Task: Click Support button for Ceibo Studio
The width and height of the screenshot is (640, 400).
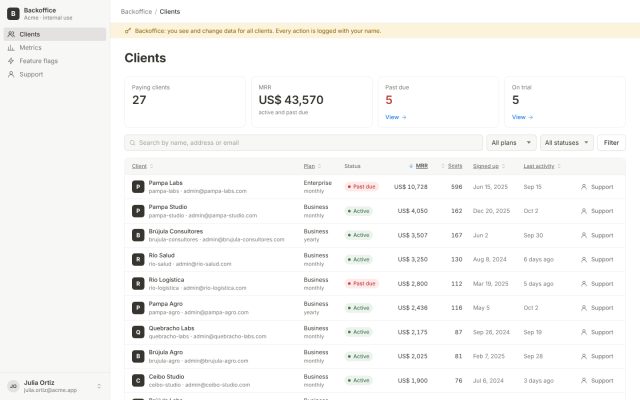Action: (x=597, y=380)
